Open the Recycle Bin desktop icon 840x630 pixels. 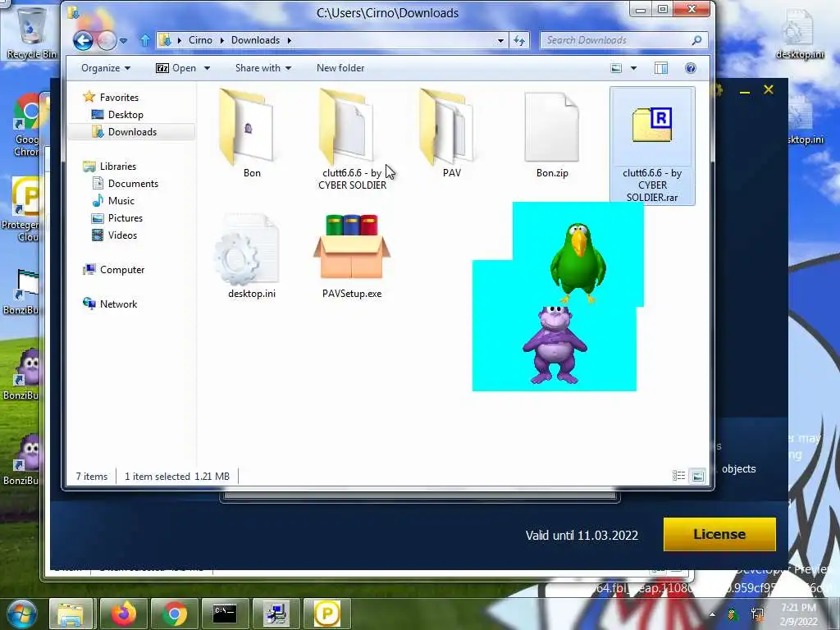point(32,32)
